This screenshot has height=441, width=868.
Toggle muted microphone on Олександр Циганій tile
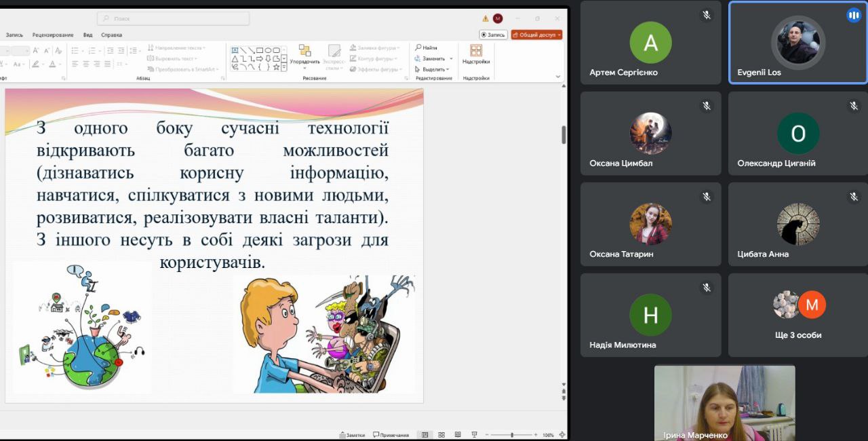(854, 106)
